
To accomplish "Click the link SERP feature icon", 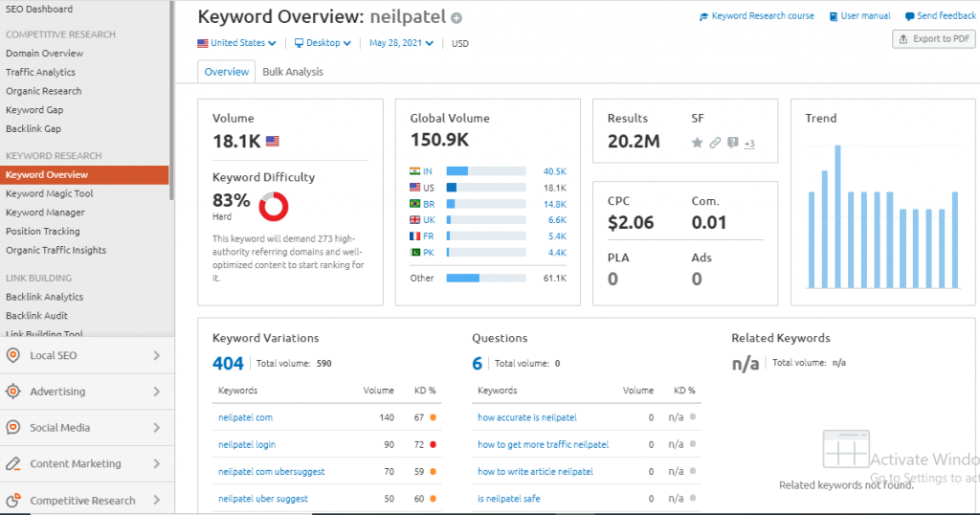I will (x=715, y=143).
